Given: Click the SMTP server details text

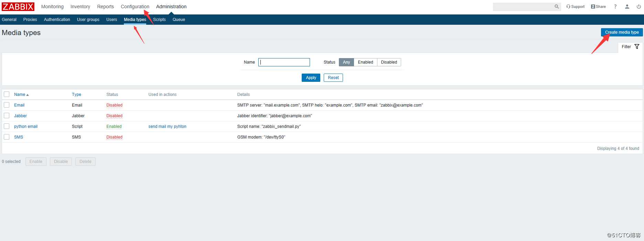Looking at the screenshot, I should 330,105.
